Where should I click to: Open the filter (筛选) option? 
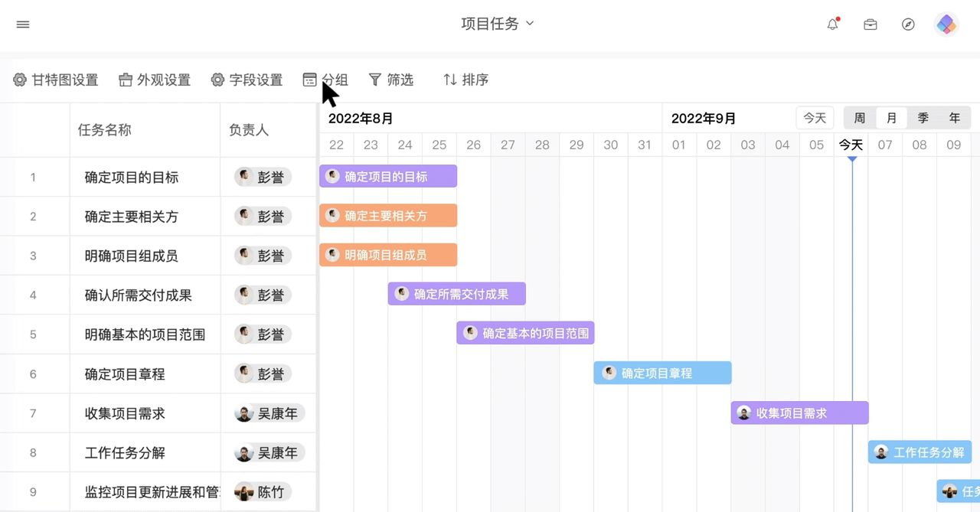[391, 80]
